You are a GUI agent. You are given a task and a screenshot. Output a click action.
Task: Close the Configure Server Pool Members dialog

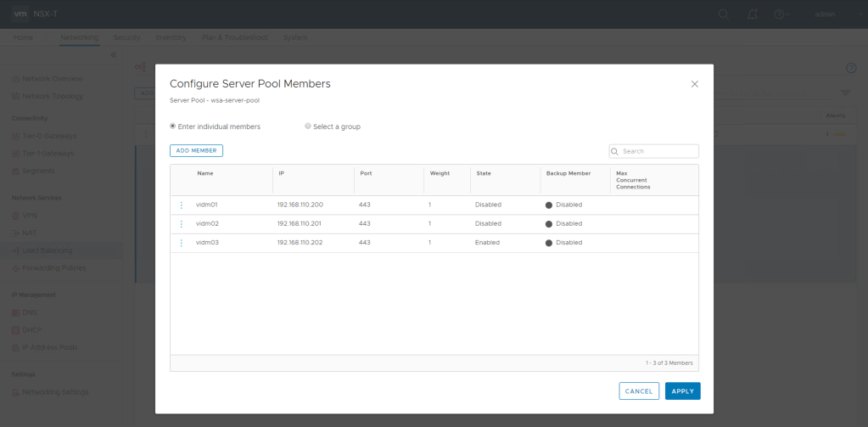pyautogui.click(x=694, y=84)
